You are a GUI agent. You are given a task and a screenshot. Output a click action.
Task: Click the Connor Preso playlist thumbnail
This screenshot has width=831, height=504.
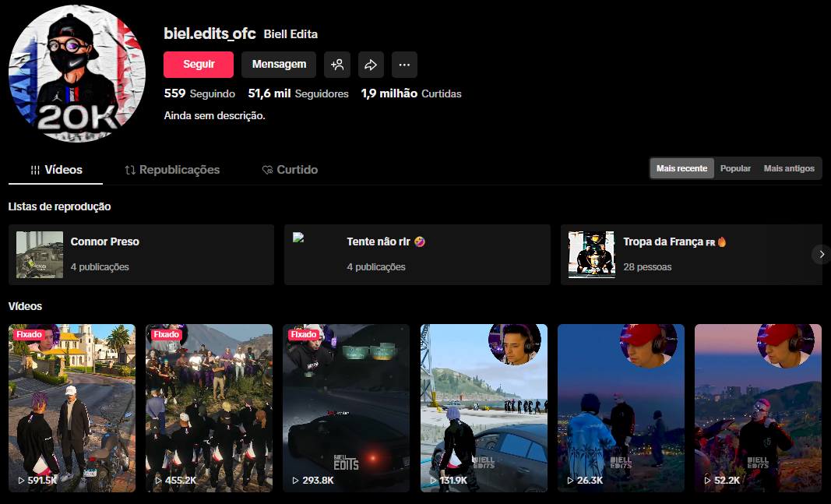[x=40, y=255]
